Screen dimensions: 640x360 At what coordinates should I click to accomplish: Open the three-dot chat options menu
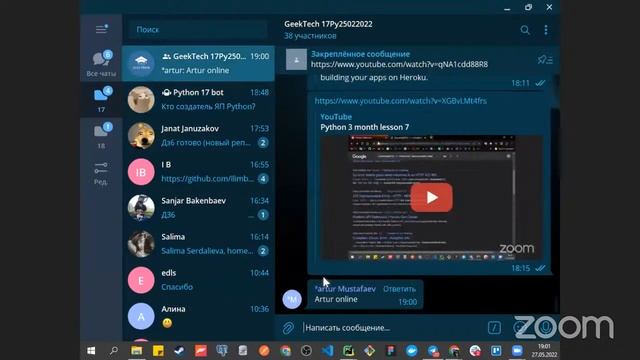click(546, 30)
